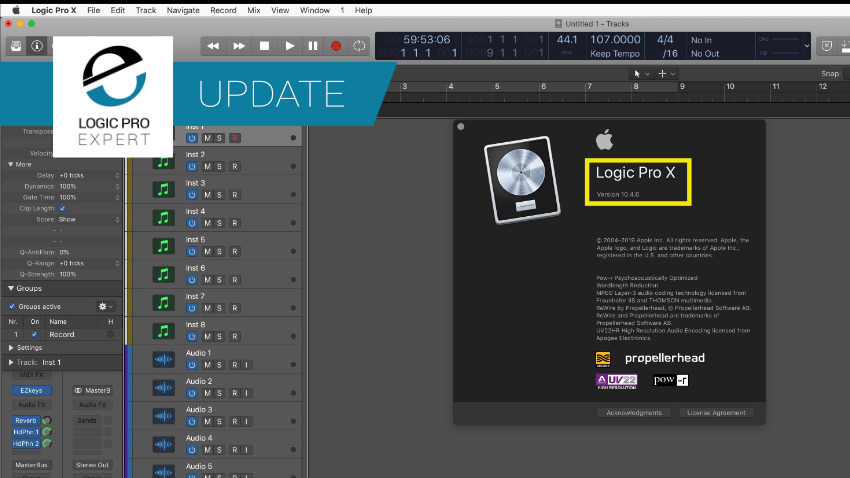Toggle power button on Audio 2 track
Screen dimensions: 850x478
tap(192, 393)
